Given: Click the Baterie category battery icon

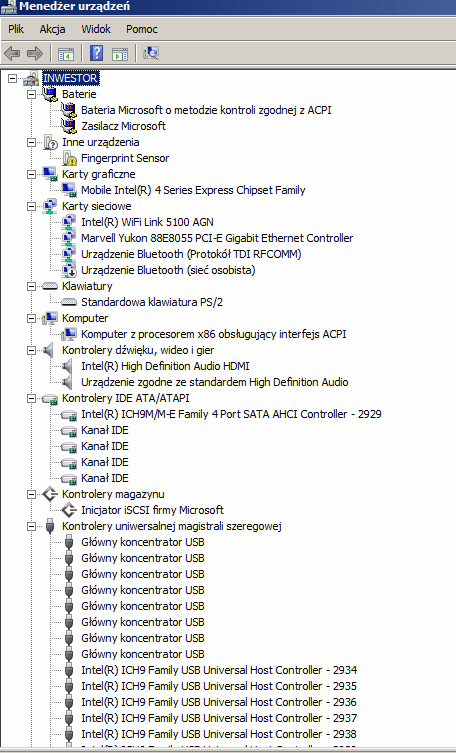Looking at the screenshot, I should tap(50, 94).
